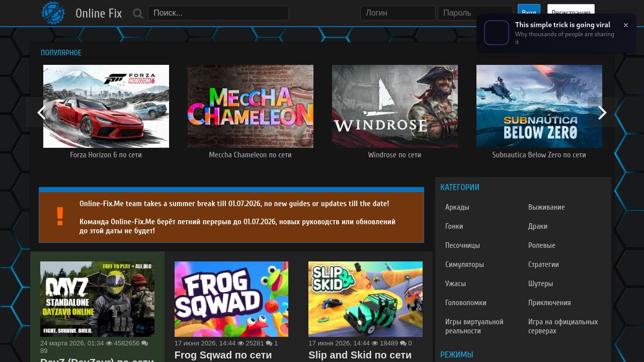Open the Головоломки category
Image resolution: width=644 pixels, height=362 pixels.
(466, 303)
